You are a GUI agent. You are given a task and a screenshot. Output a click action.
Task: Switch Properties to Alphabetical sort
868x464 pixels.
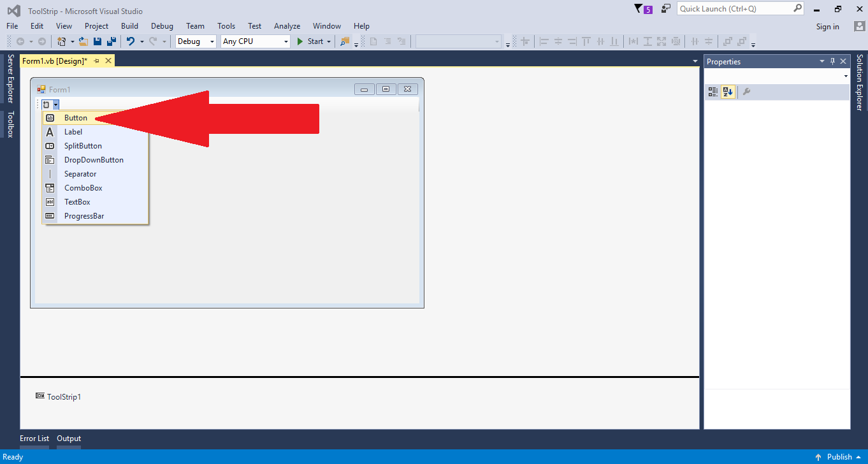pyautogui.click(x=728, y=92)
